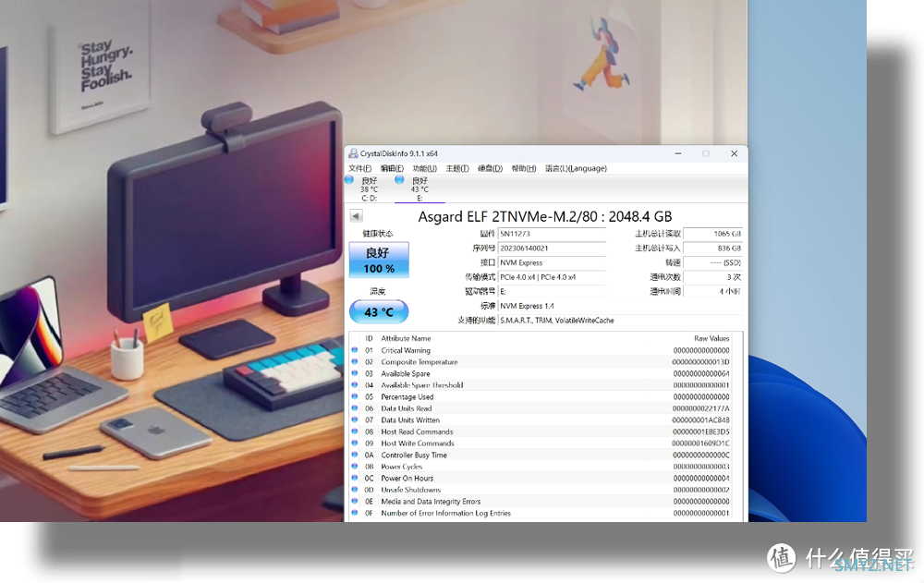Screen dimensions: 924x583
Task: Click the 良好 100 % health status button
Action: click(x=379, y=260)
